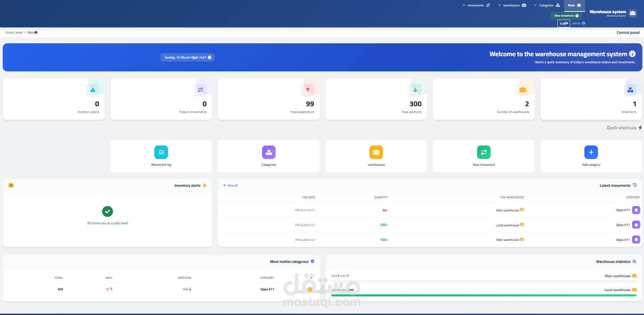This screenshot has width=644, height=315.
Task: Click the Exit button
Action: tap(564, 23)
